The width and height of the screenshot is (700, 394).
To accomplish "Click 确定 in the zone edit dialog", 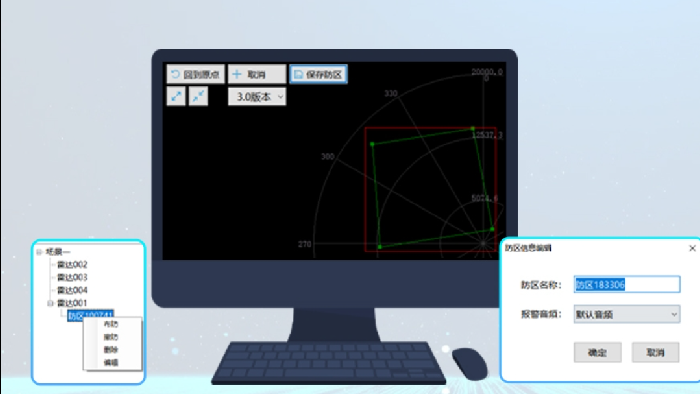I will coord(597,353).
